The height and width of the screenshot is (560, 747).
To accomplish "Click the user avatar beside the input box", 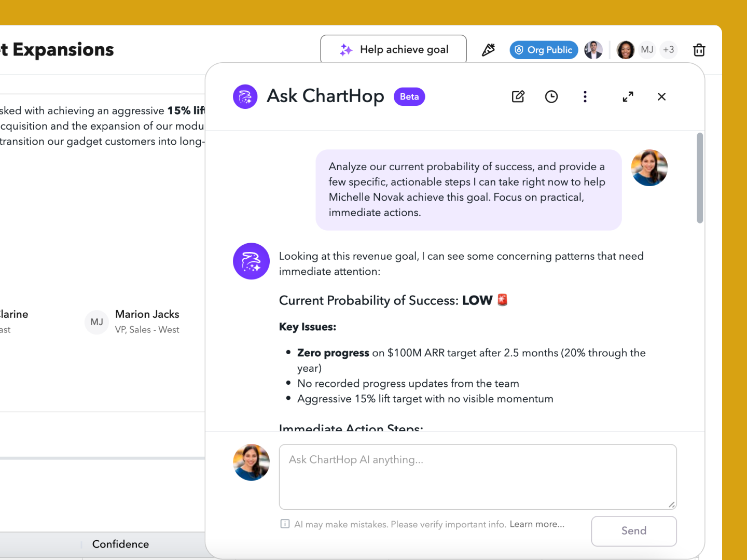I will 251,463.
